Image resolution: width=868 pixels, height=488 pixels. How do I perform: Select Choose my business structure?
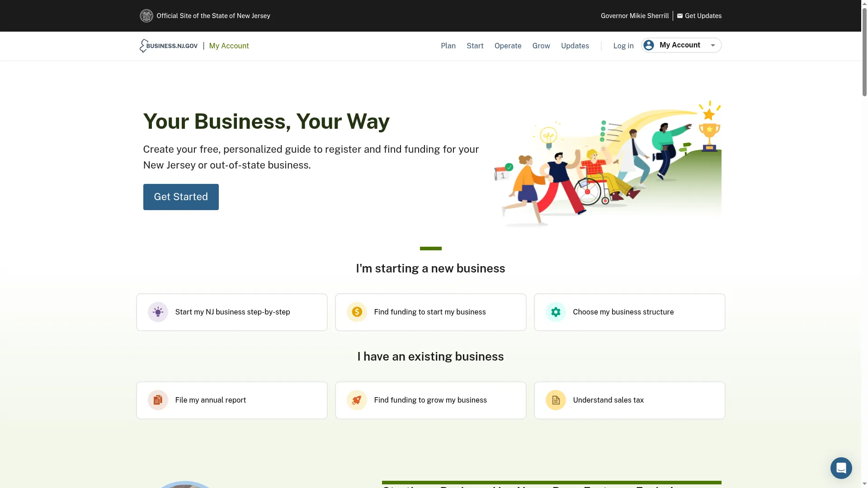pyautogui.click(x=630, y=312)
